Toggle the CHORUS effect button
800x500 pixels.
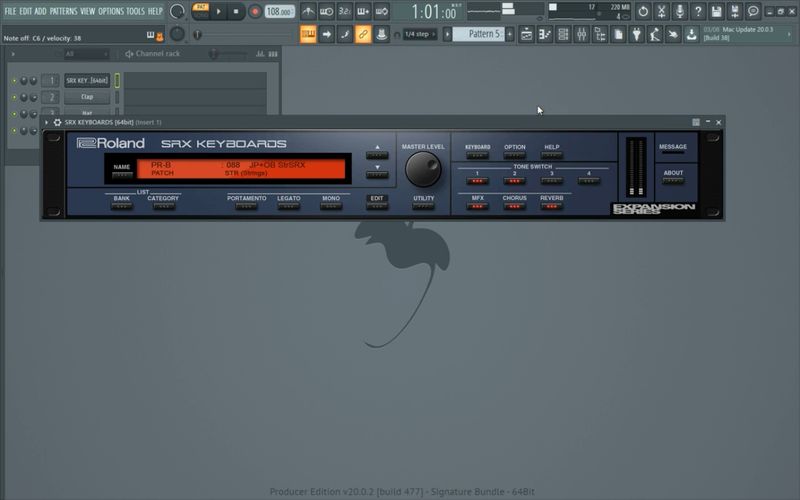514,206
